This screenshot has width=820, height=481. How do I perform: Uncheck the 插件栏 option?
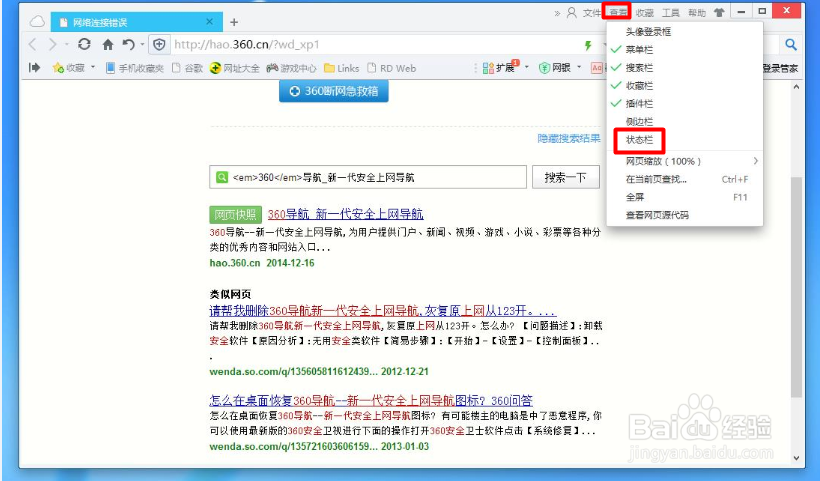click(x=685, y=104)
